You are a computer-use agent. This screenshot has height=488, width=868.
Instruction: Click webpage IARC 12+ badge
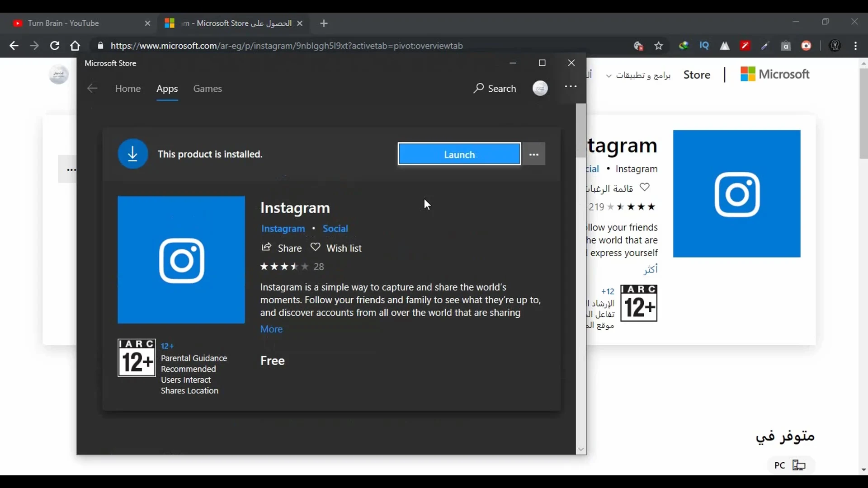(x=639, y=303)
